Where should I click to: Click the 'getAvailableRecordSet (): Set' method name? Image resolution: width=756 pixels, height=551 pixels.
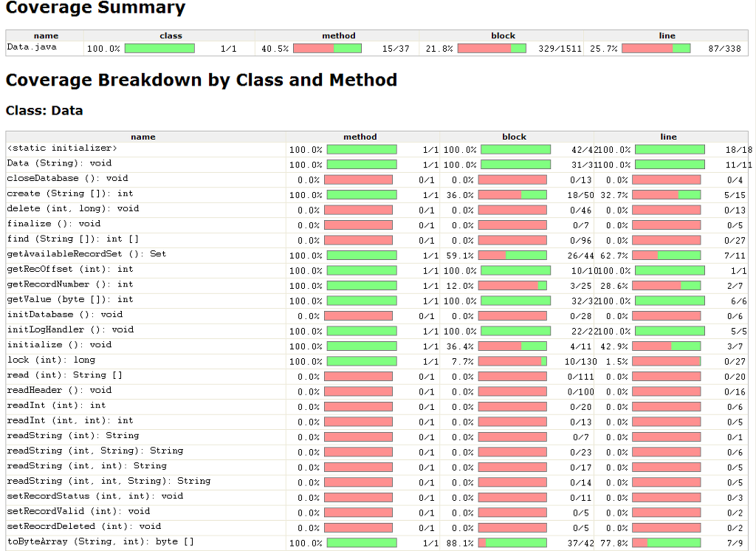86,254
